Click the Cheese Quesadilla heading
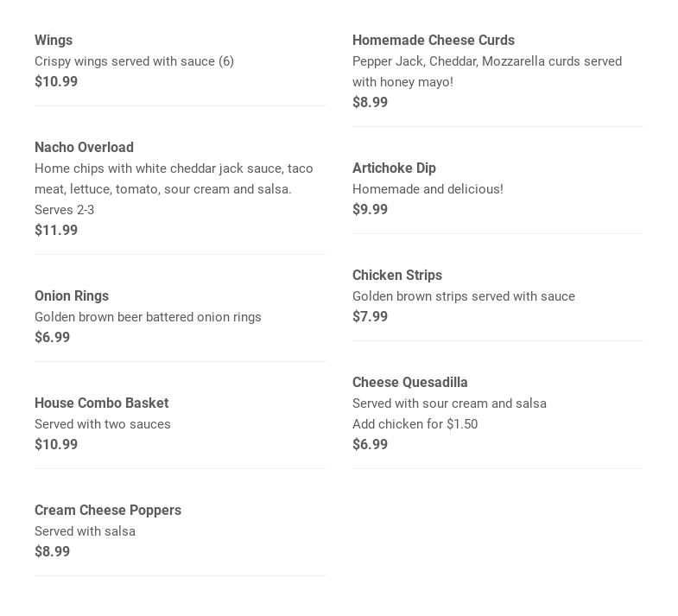This screenshot has width=678, height=616. [x=409, y=382]
